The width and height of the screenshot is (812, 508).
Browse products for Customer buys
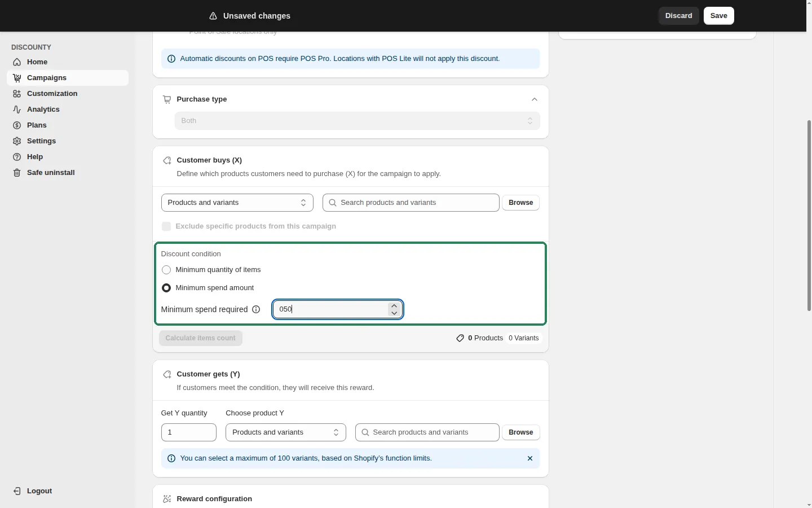click(520, 203)
